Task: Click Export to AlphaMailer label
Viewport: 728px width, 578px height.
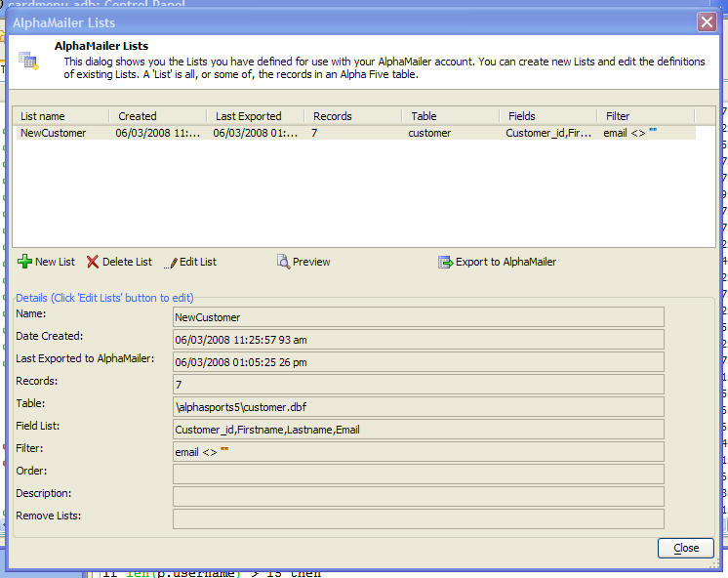Action: click(506, 262)
